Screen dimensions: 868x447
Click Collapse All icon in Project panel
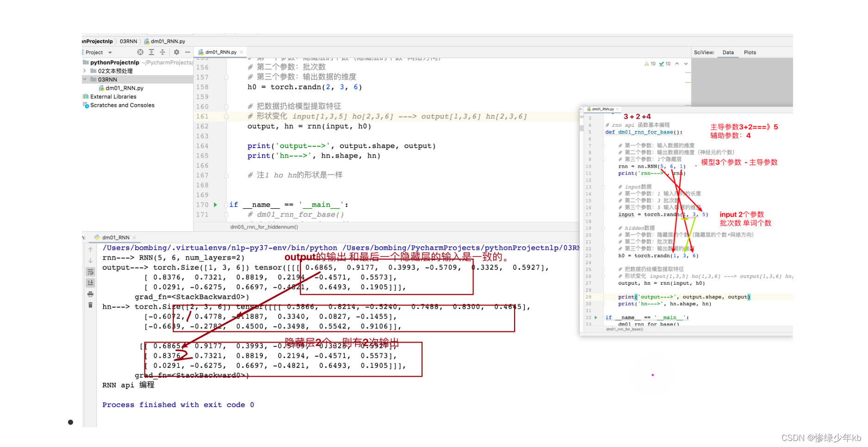162,52
